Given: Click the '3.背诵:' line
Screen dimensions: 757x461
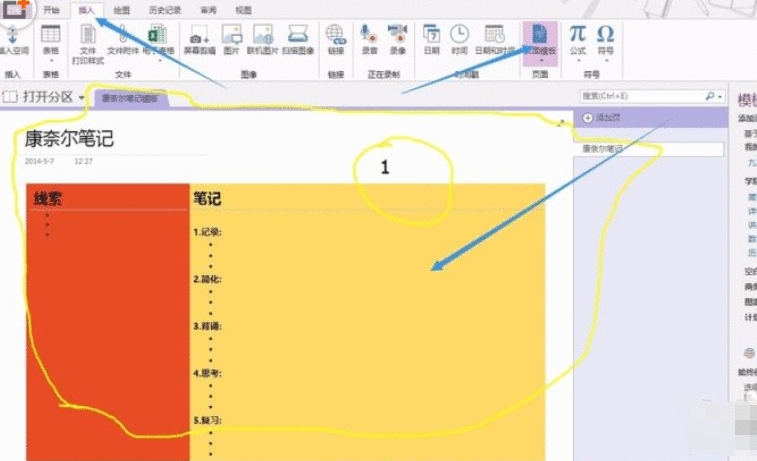Looking at the screenshot, I should 207,326.
